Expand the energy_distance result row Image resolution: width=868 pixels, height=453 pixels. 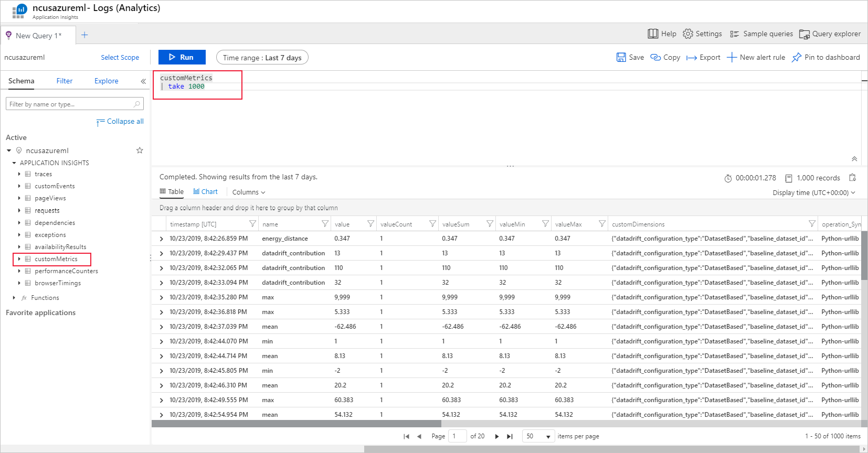click(161, 239)
